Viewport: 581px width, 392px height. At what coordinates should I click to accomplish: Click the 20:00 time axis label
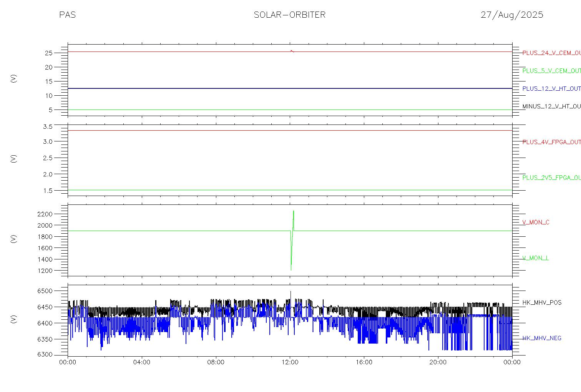click(438, 362)
